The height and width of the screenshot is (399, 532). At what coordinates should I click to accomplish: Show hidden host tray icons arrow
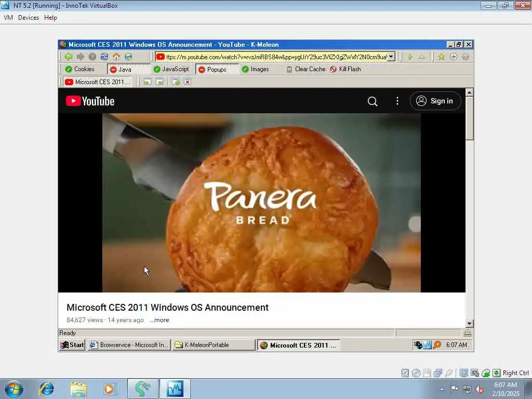pyautogui.click(x=442, y=389)
